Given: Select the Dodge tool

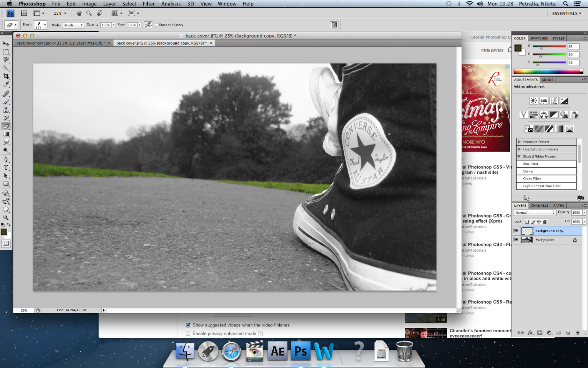Looking at the screenshot, I should (6, 151).
